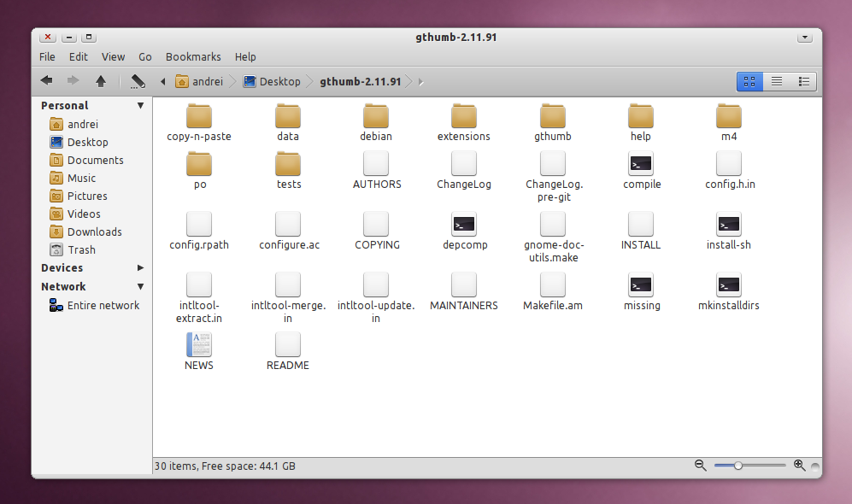
Task: Click the gthumb-2.11.91 breadcrumb button
Action: 361,81
